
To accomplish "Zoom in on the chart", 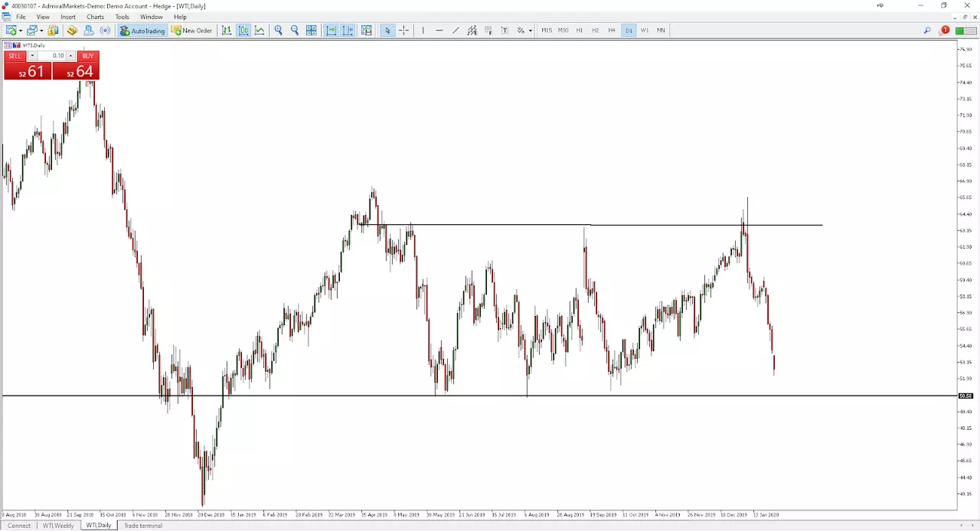I will click(x=279, y=31).
